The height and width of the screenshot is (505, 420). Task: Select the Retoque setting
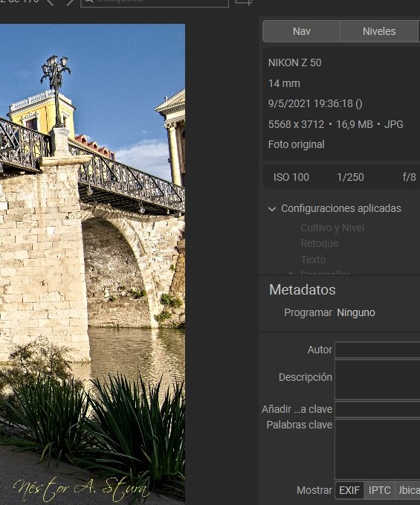pos(319,243)
